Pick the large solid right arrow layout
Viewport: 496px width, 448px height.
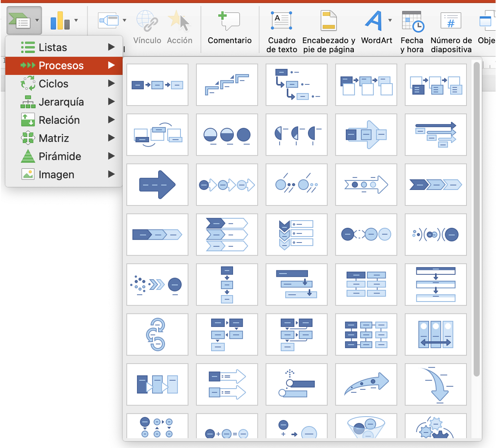pyautogui.click(x=157, y=185)
